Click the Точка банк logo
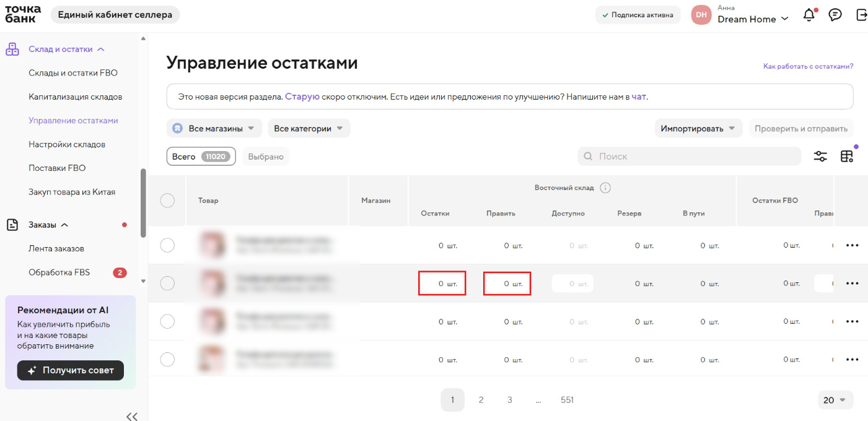Viewport: 868px width, 421px height. (x=23, y=14)
